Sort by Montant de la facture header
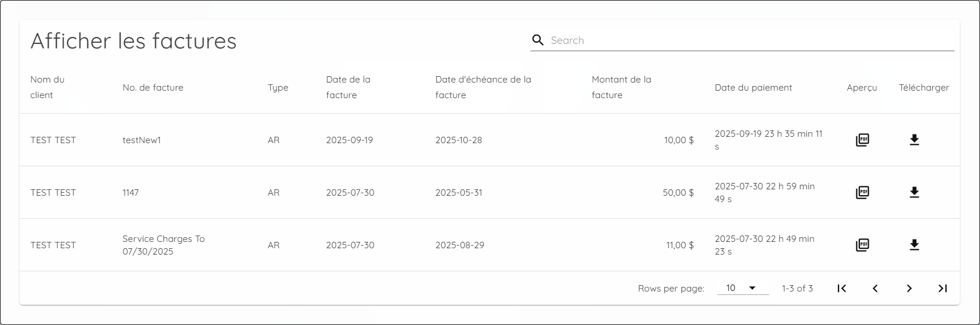The image size is (980, 325). [621, 87]
